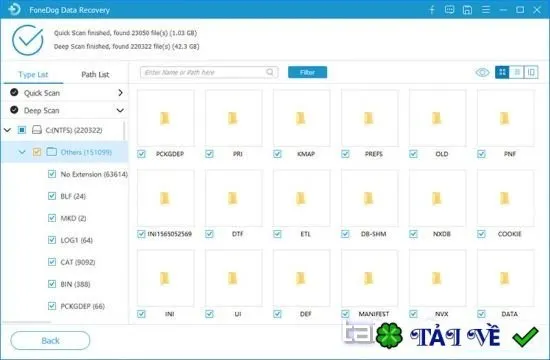Click the type tree vertical scrollbar
Viewport: 550px width, 360px height.
[x=124, y=131]
